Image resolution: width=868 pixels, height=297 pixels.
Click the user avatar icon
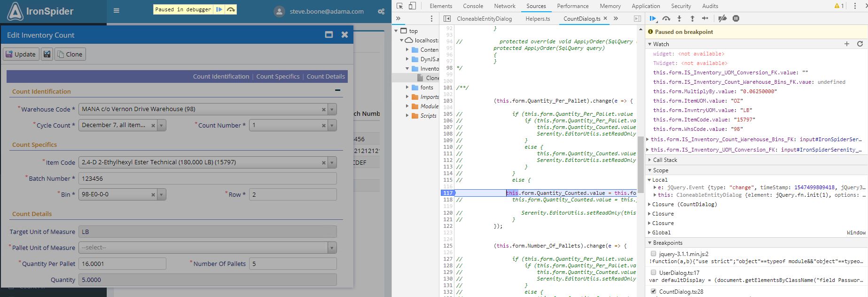tap(279, 11)
